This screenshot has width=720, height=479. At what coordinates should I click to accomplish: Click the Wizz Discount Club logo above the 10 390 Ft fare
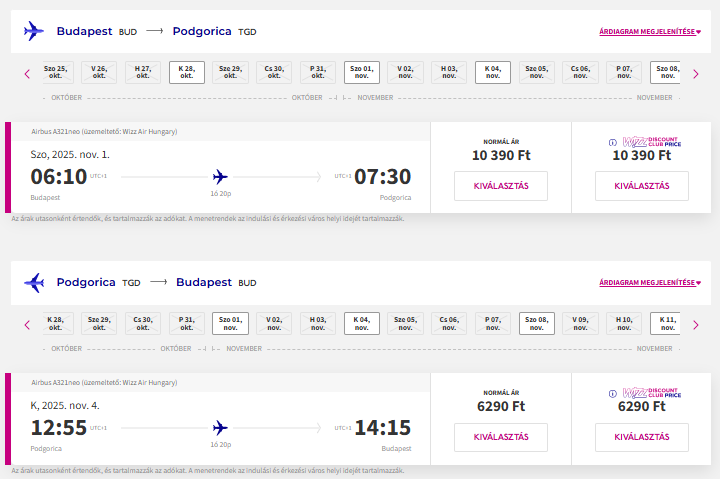(652, 142)
